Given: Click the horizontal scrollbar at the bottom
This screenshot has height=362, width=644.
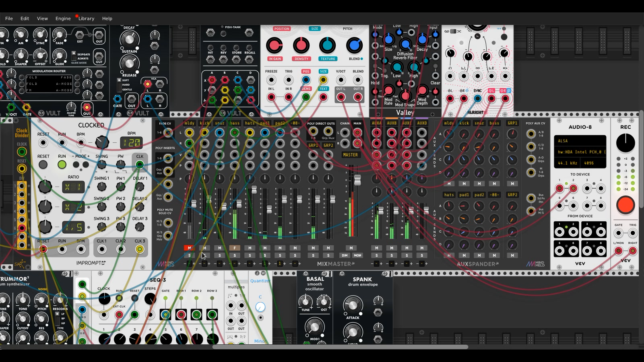Looking at the screenshot, I should pos(340,347).
